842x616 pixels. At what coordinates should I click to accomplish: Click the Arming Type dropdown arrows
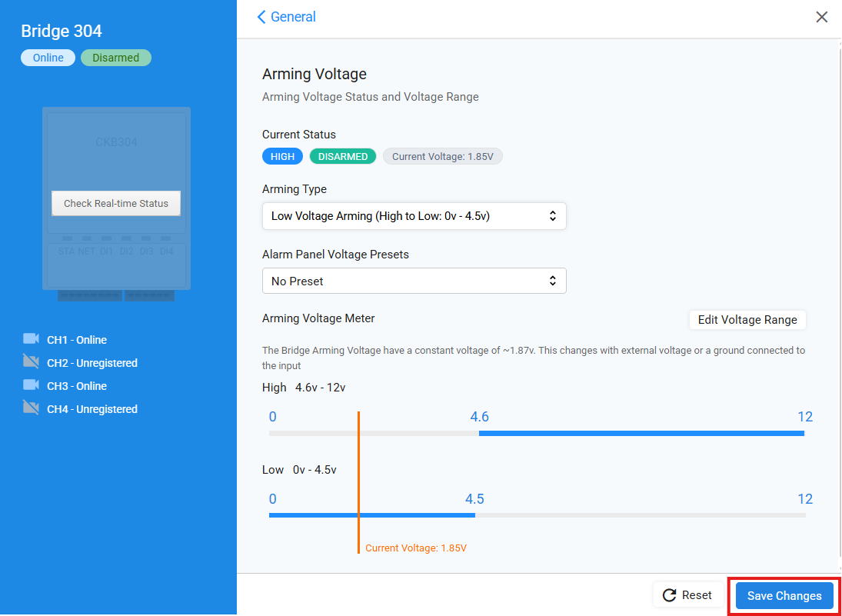click(x=552, y=216)
